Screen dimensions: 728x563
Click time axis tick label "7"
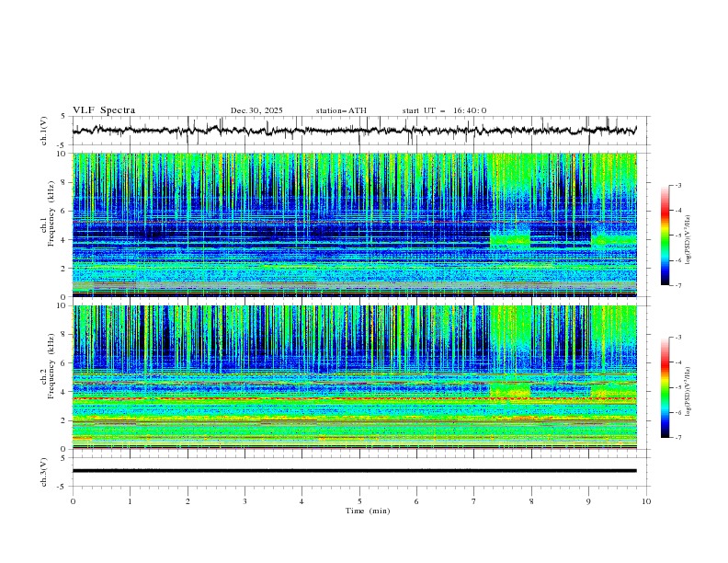474,501
